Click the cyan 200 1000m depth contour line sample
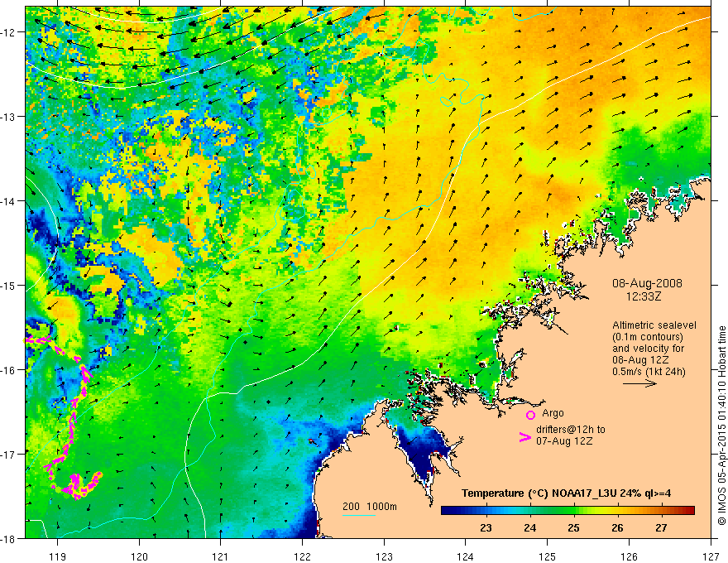Screen dimensions: 728x563 click(359, 515)
